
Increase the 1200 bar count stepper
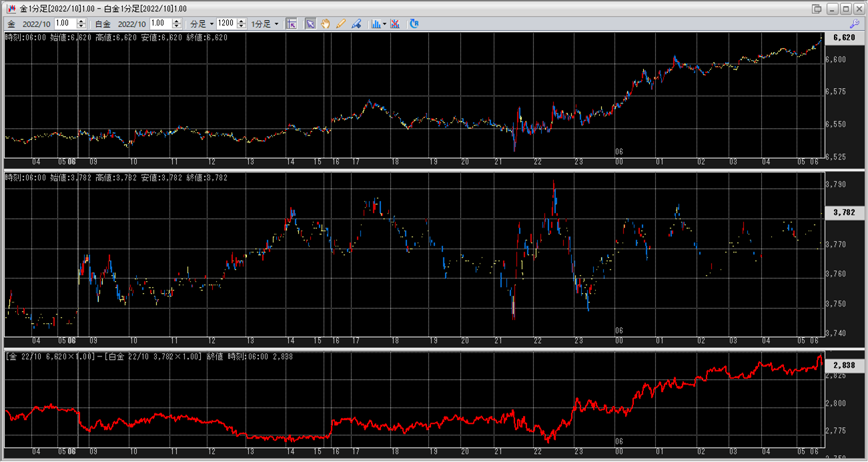(x=242, y=21)
